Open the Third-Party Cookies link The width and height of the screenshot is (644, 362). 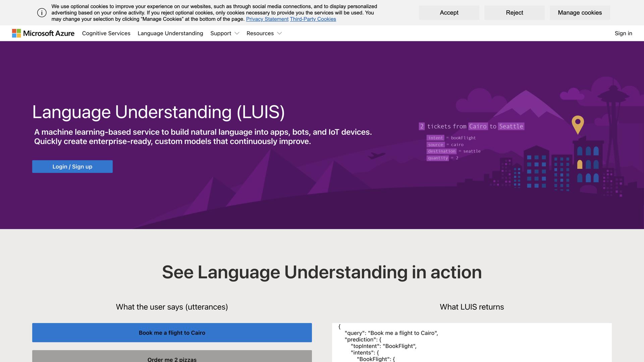(x=313, y=19)
